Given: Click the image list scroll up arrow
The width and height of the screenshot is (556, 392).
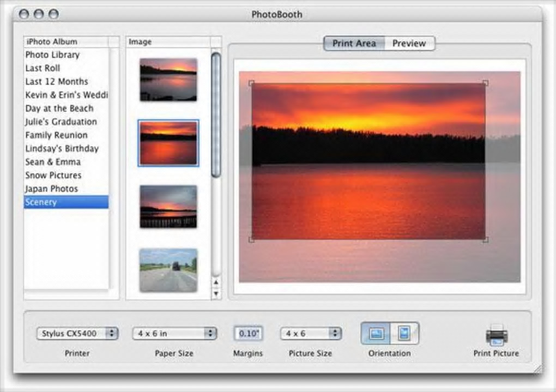Looking at the screenshot, I should [216, 282].
